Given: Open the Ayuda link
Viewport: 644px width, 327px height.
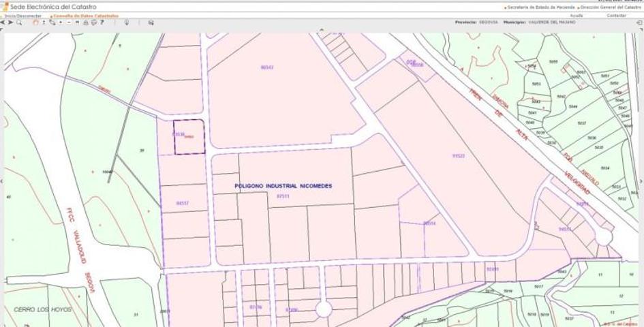Looking at the screenshot, I should tap(577, 15).
